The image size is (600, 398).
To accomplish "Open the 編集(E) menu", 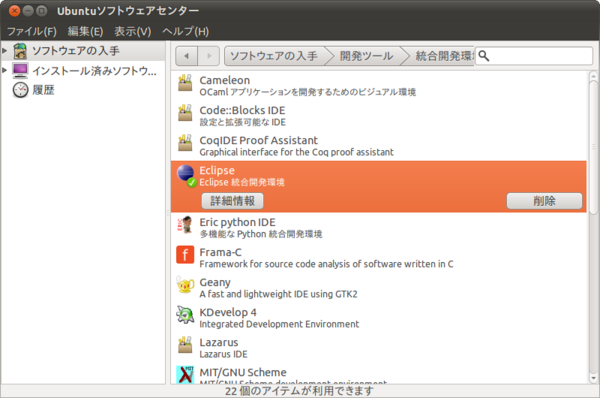I will coord(85,31).
